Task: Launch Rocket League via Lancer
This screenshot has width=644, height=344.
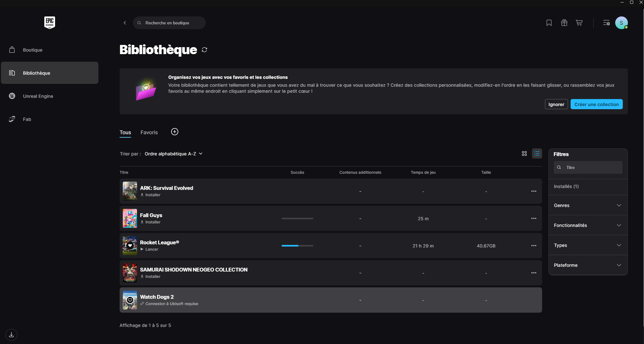Action: 149,249
